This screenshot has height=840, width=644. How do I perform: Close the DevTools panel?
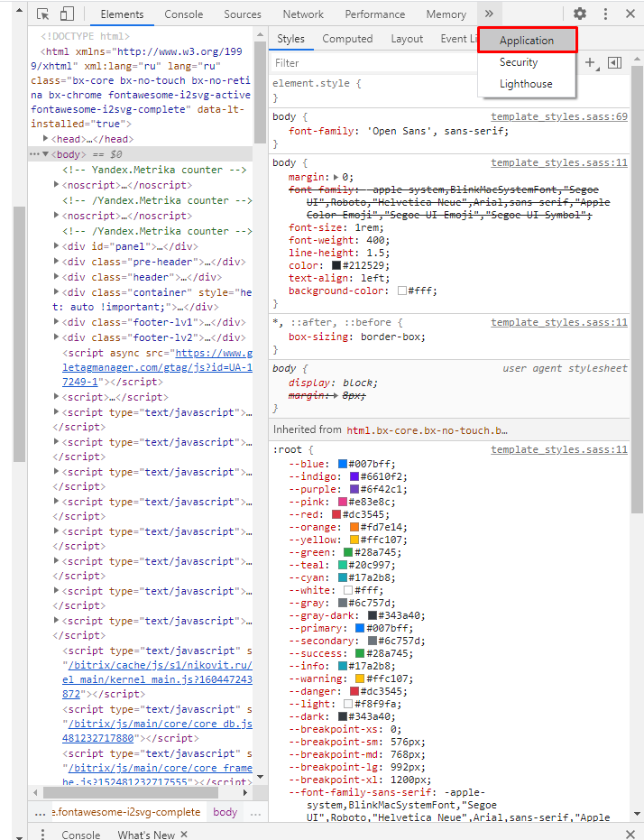pos(630,14)
